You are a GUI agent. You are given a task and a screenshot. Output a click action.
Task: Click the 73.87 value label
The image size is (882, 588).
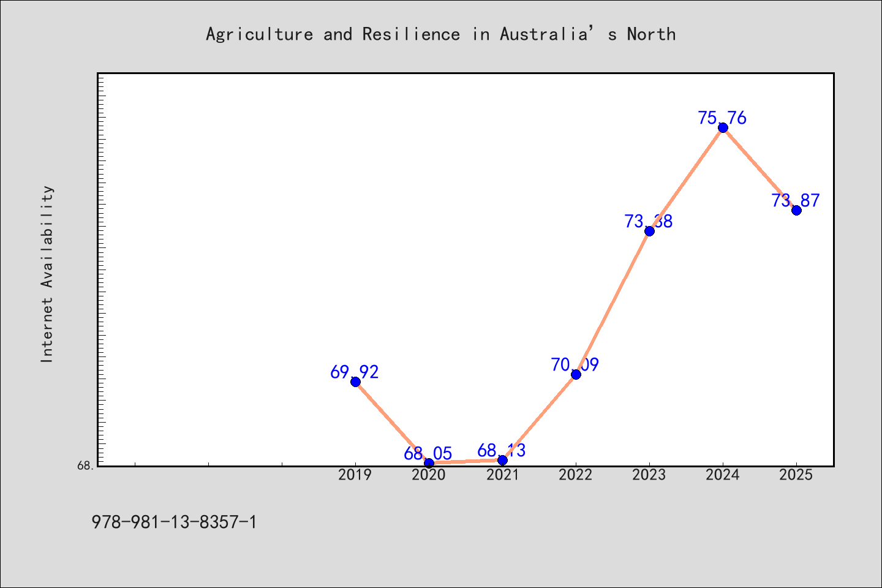pos(796,200)
